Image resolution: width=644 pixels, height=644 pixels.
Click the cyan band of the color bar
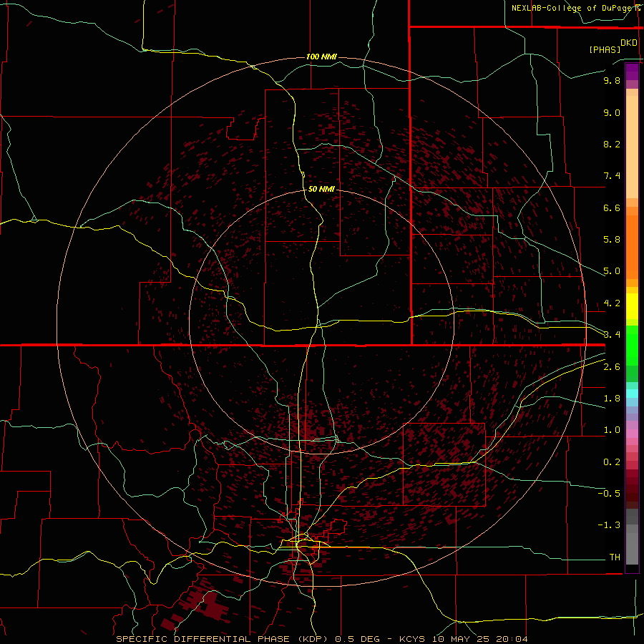[632, 394]
